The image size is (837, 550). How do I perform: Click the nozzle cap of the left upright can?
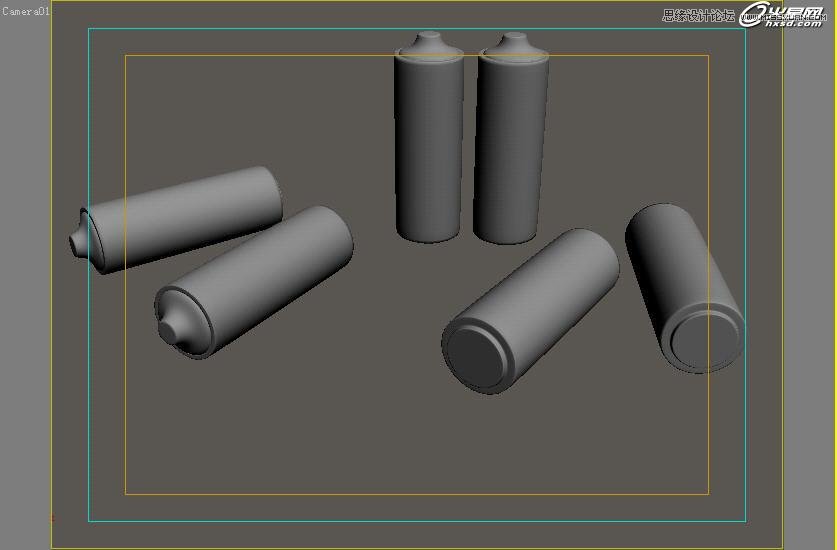pyautogui.click(x=430, y=41)
